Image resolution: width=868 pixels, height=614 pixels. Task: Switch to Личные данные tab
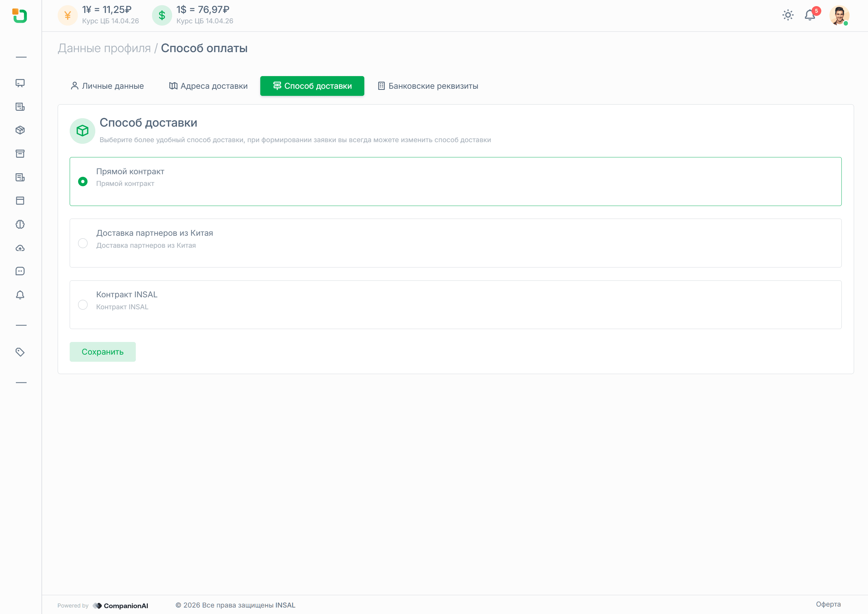coord(107,86)
